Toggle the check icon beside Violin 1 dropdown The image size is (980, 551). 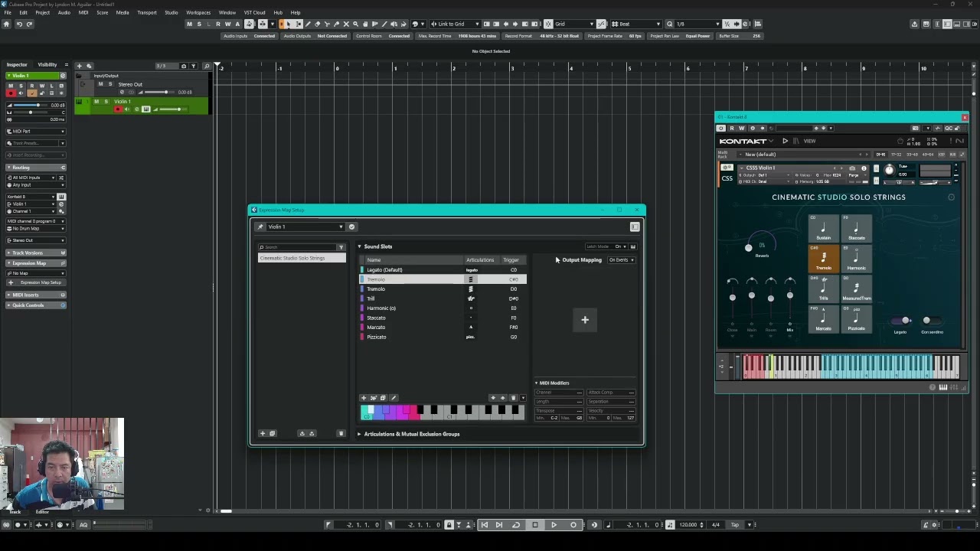tap(351, 227)
